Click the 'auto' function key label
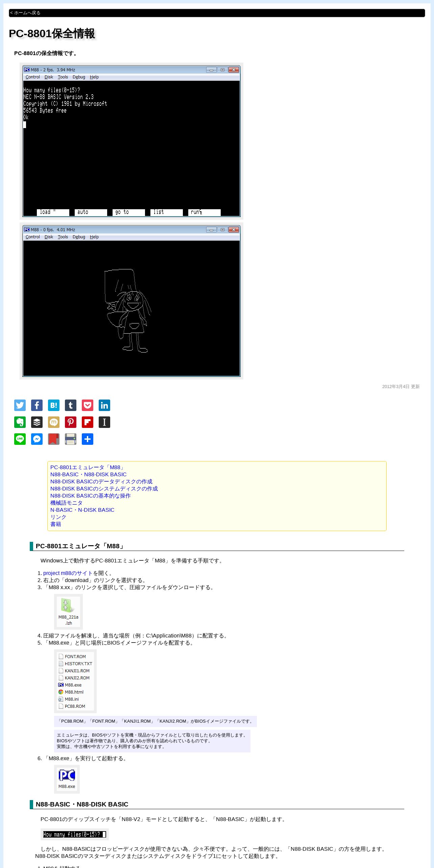 pyautogui.click(x=91, y=212)
